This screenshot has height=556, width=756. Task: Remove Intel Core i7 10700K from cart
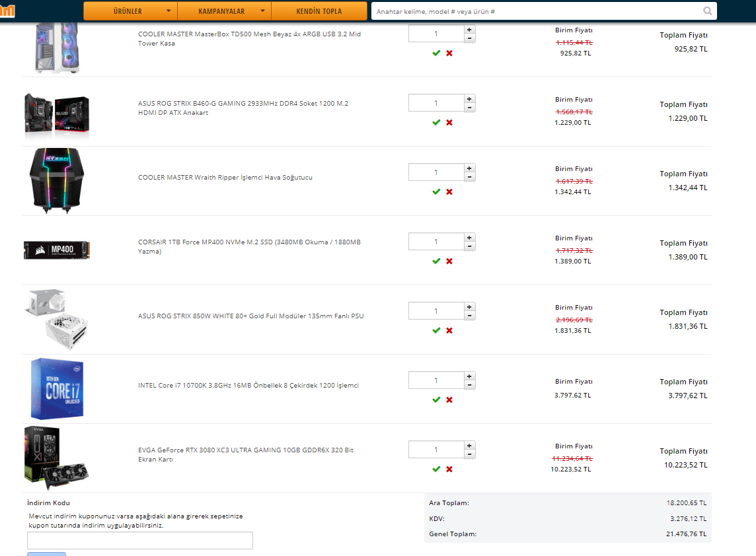click(x=449, y=400)
